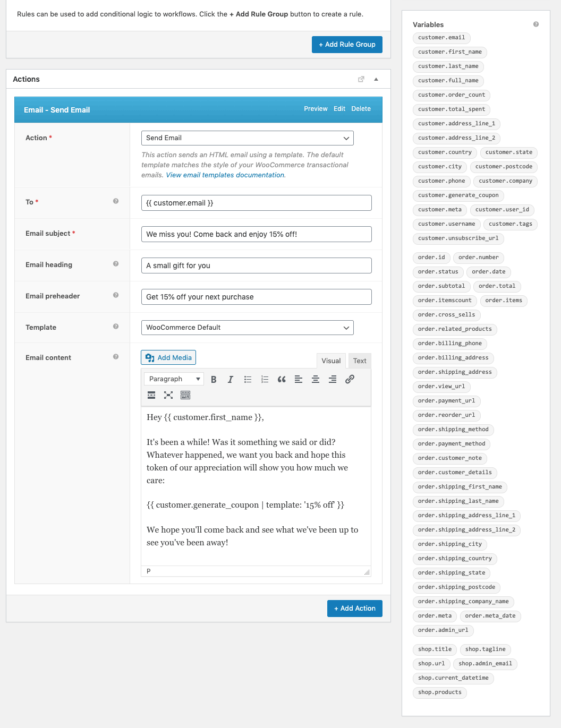This screenshot has width=561, height=728.
Task: Insert a numbered list
Action: (x=265, y=379)
